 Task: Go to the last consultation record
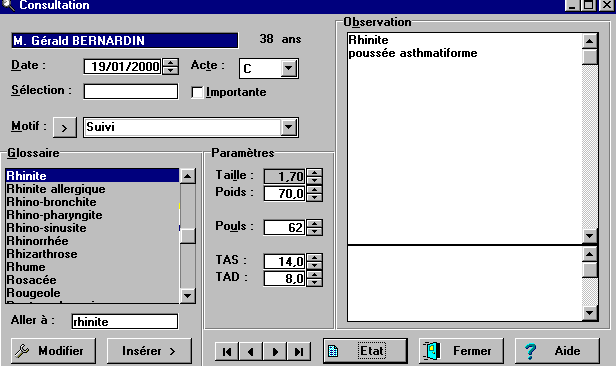tap(299, 351)
